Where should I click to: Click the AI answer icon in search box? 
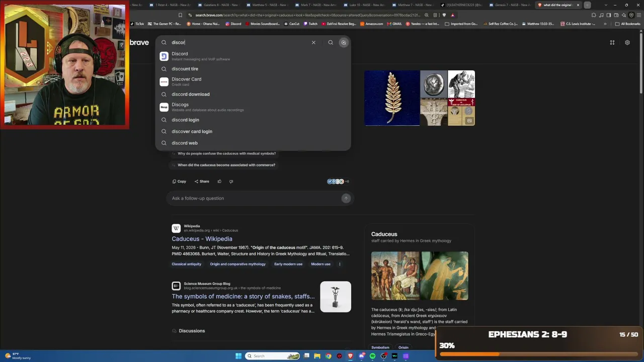(344, 42)
